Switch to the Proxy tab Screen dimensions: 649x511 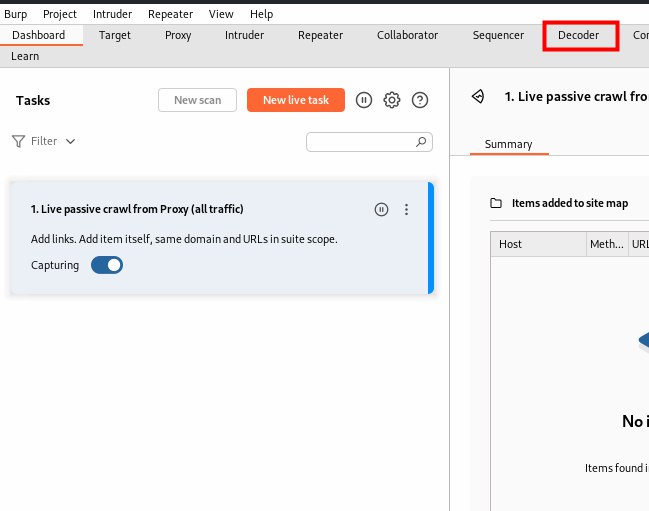[178, 35]
